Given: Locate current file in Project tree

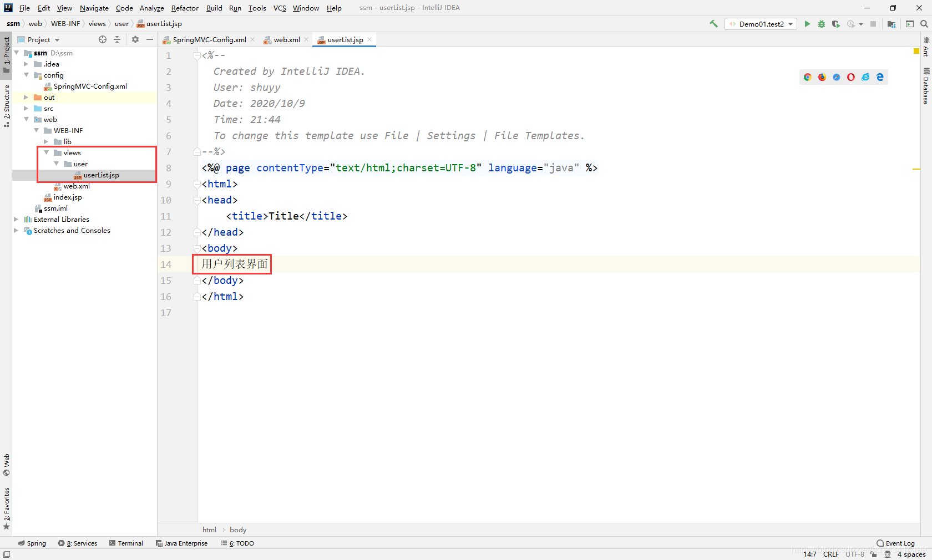Looking at the screenshot, I should coord(103,39).
